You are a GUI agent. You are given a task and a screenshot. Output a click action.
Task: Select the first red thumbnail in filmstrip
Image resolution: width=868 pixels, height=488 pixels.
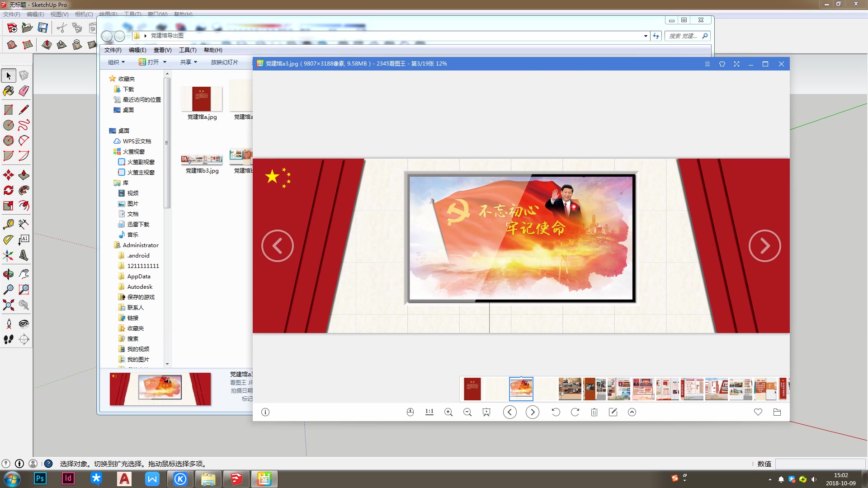point(472,389)
